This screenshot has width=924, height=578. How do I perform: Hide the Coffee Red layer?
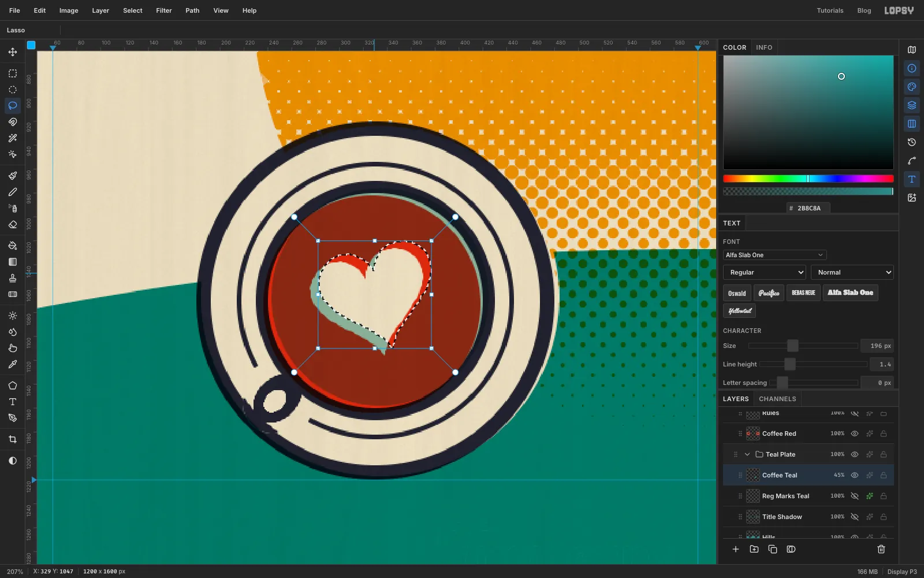tap(855, 433)
